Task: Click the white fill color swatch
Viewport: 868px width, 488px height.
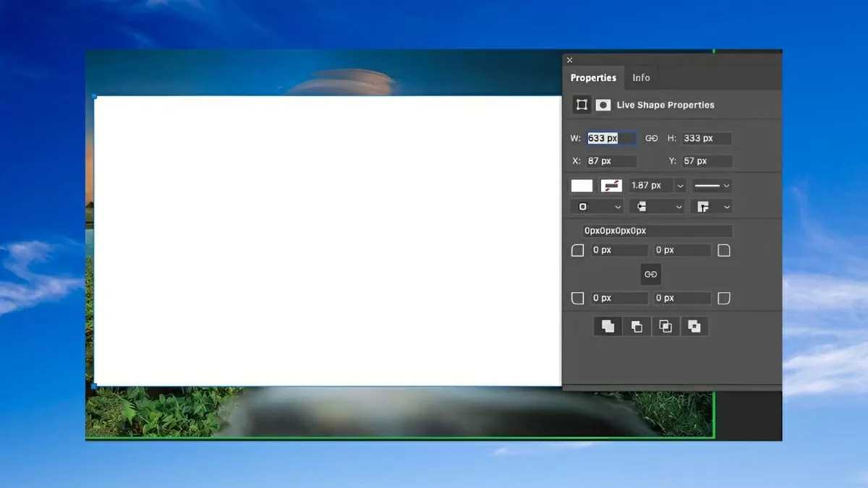Action: [582, 186]
